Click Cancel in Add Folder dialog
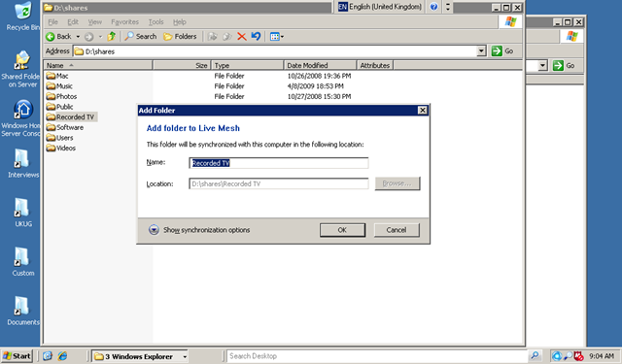The width and height of the screenshot is (622, 364). pyautogui.click(x=397, y=230)
